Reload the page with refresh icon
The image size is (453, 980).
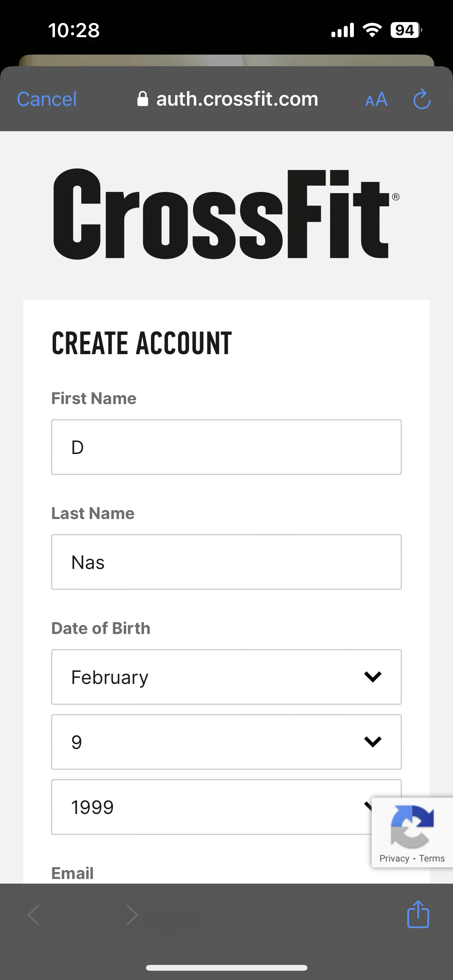422,99
